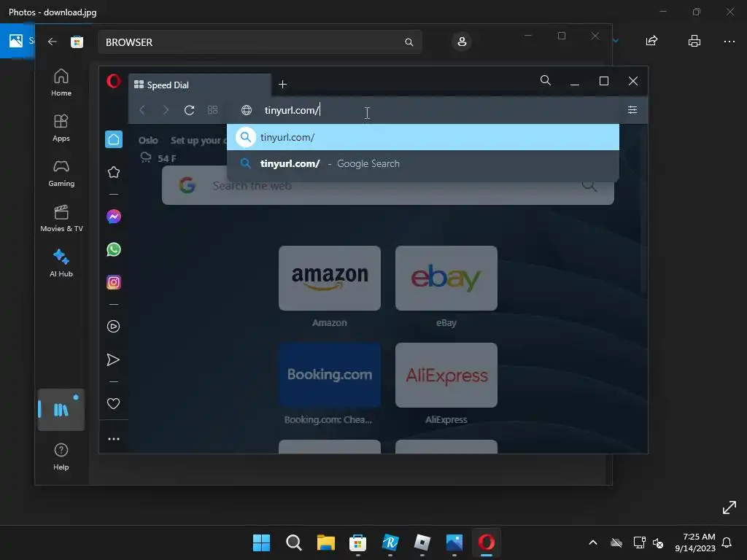Screen dimensions: 747x560
Task: Click the Print icon in Photos
Action: tap(694, 41)
